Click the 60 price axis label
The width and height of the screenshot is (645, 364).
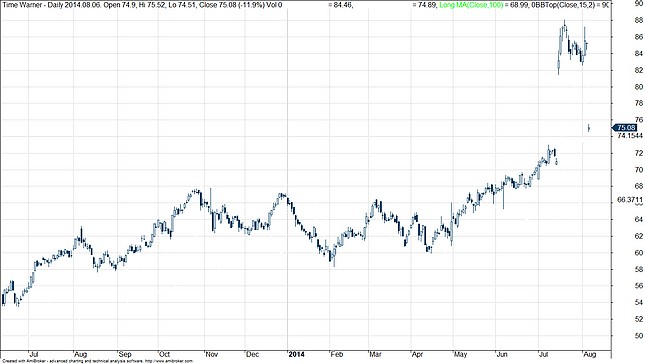click(638, 253)
